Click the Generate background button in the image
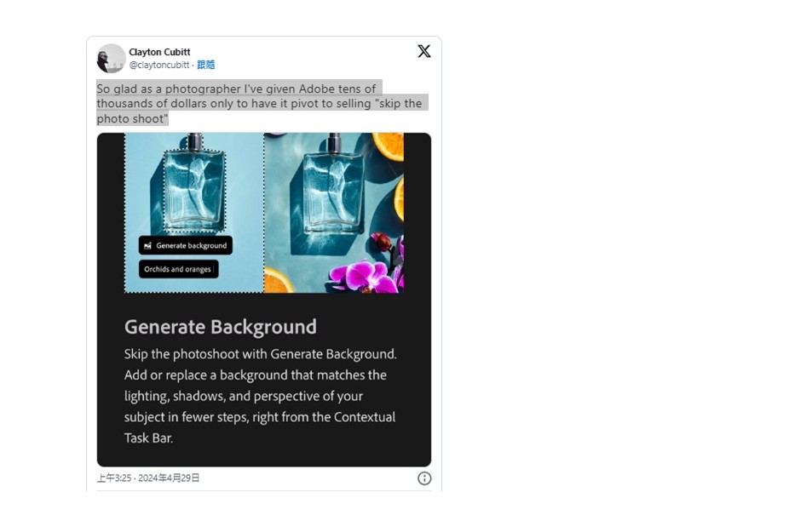This screenshot has height=515, width=812. 186,245
